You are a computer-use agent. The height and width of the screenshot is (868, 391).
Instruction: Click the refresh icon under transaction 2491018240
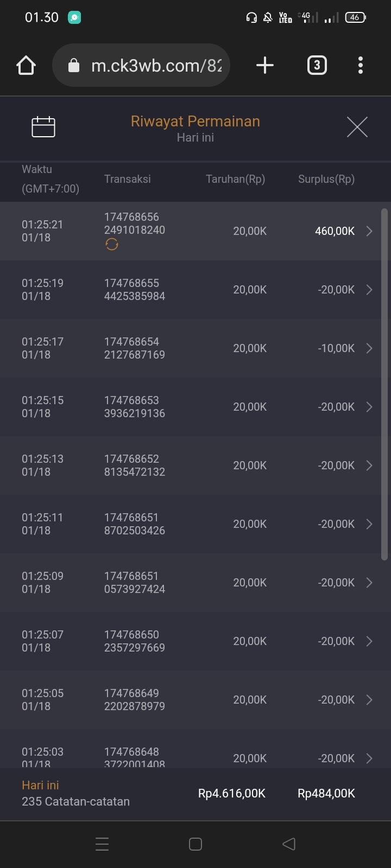pyautogui.click(x=112, y=245)
